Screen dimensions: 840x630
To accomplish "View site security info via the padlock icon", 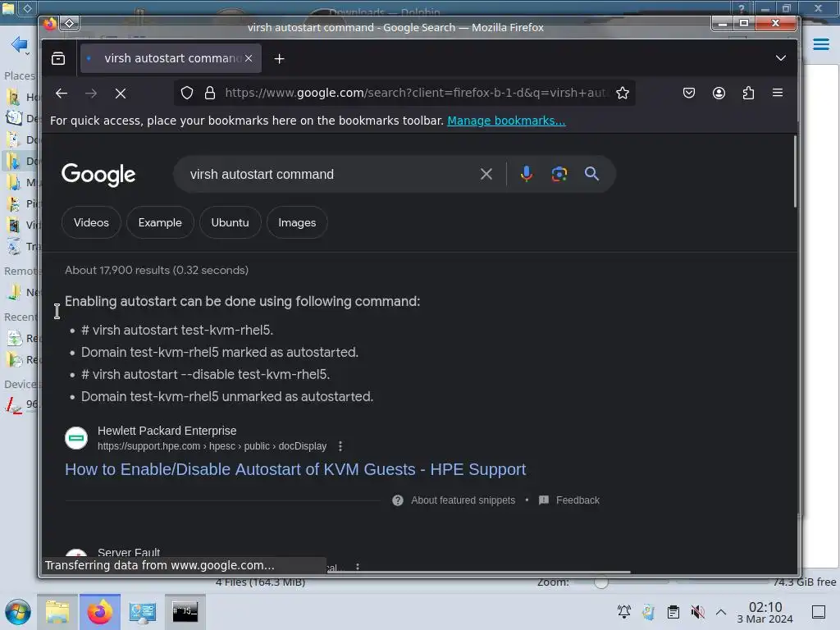I will [x=210, y=94].
